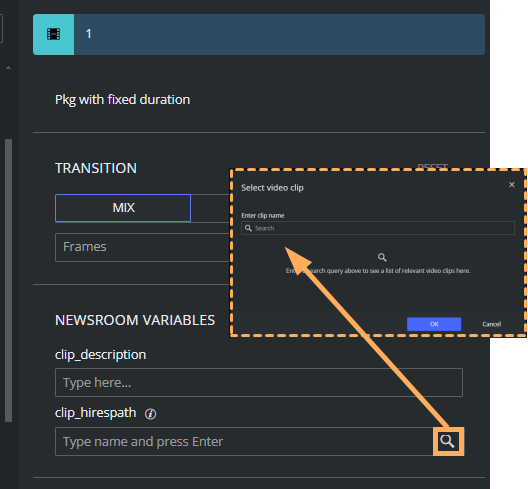Select the MIX transition option
Image resolution: width=528 pixels, height=489 pixels.
pyautogui.click(x=123, y=208)
